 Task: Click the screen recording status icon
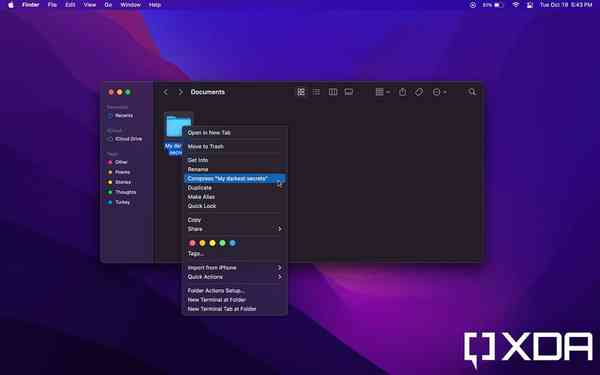[x=473, y=5]
